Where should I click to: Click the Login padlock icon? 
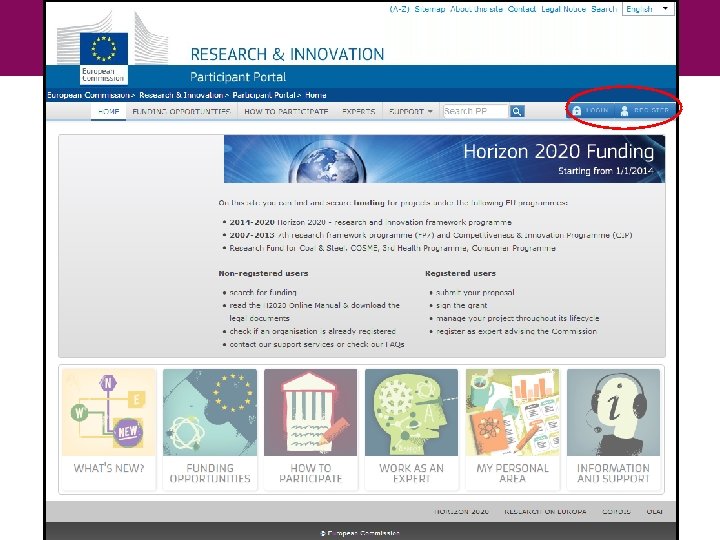pos(576,111)
